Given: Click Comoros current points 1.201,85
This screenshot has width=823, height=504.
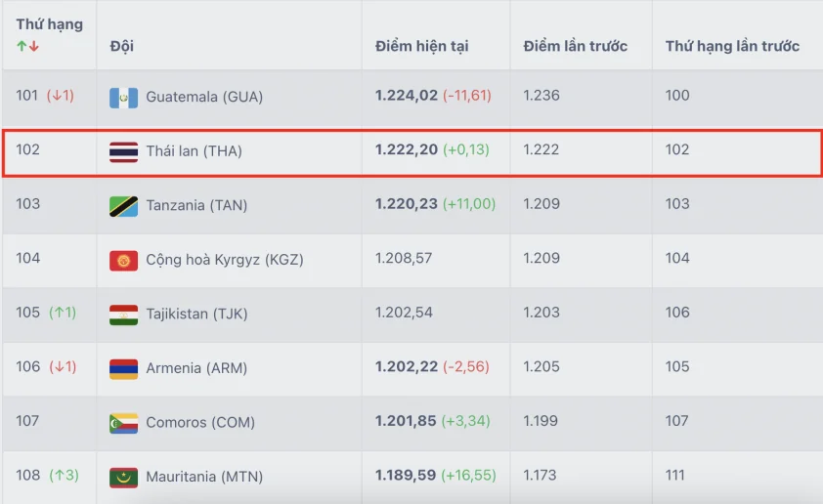Looking at the screenshot, I should 406,421.
